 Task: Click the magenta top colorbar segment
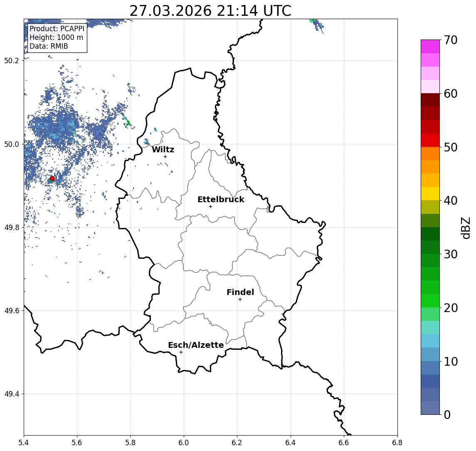[430, 47]
